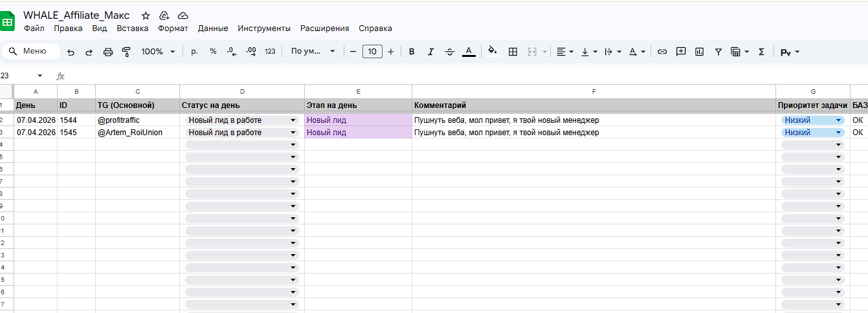Click the Insert comment icon
Screen dimensions: 868x313
[681, 52]
